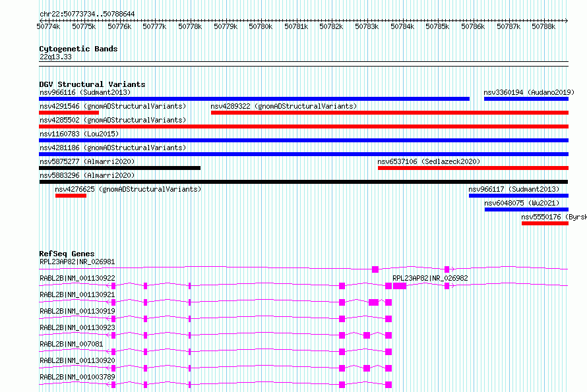
Task: Click the 50788k ruler tick label
Action: pyautogui.click(x=543, y=26)
